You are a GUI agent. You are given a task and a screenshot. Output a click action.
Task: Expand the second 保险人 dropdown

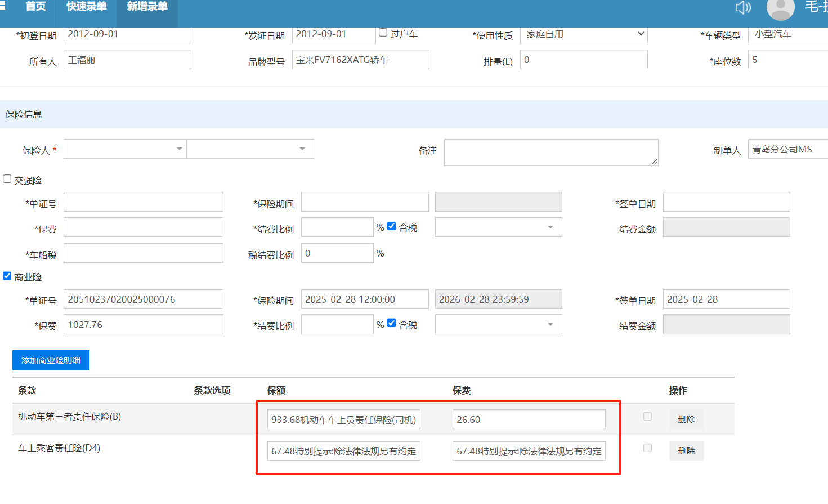point(250,149)
